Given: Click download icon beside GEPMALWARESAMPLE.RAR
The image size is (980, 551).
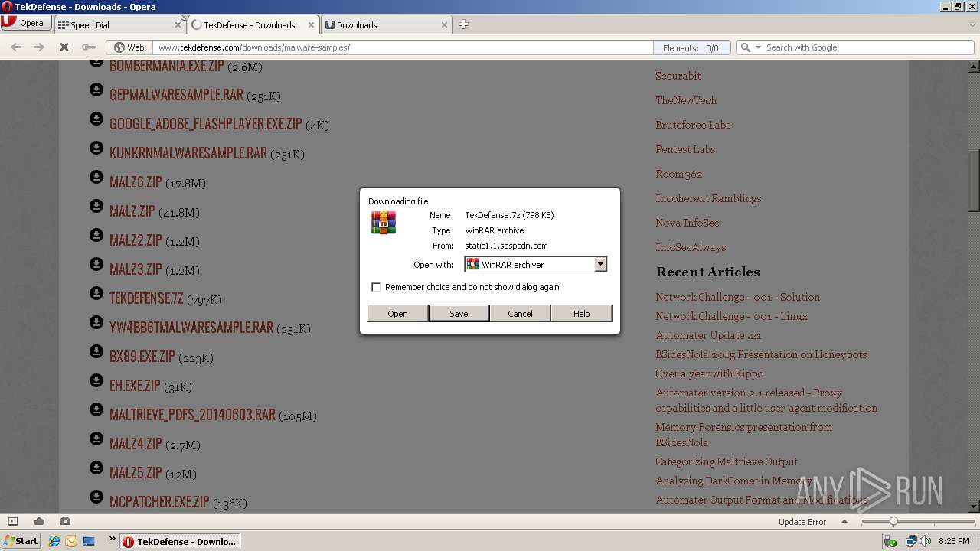Looking at the screenshot, I should click(96, 90).
